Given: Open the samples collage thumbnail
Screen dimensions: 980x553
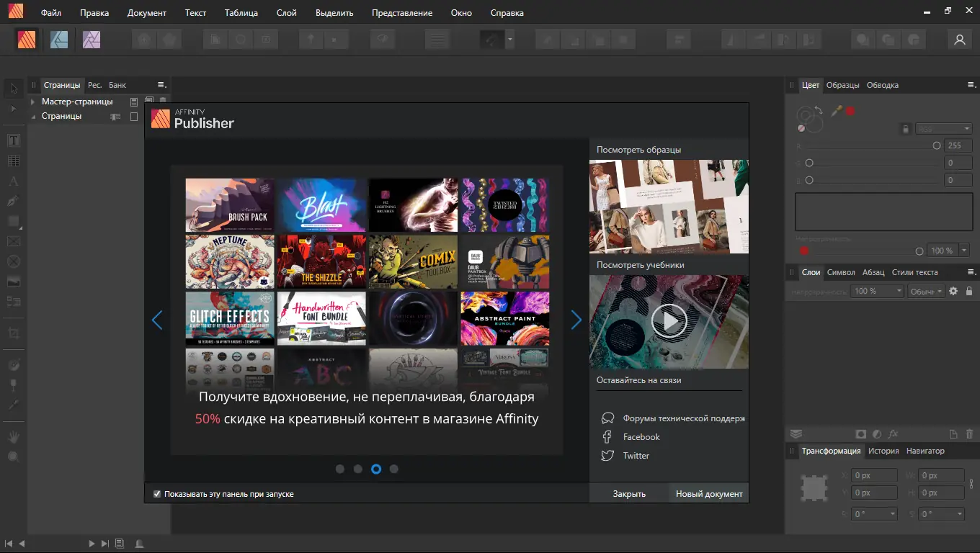Looking at the screenshot, I should (669, 207).
